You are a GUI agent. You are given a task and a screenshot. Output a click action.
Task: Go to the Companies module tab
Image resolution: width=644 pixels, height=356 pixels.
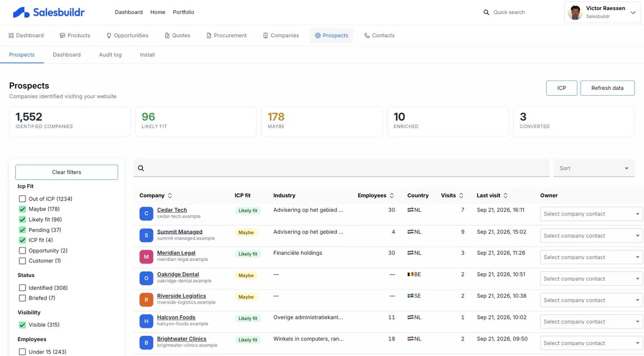281,36
